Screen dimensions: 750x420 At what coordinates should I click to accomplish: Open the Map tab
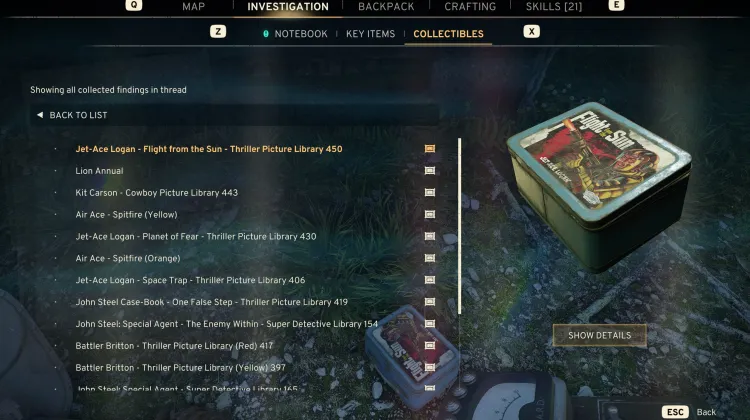[193, 7]
